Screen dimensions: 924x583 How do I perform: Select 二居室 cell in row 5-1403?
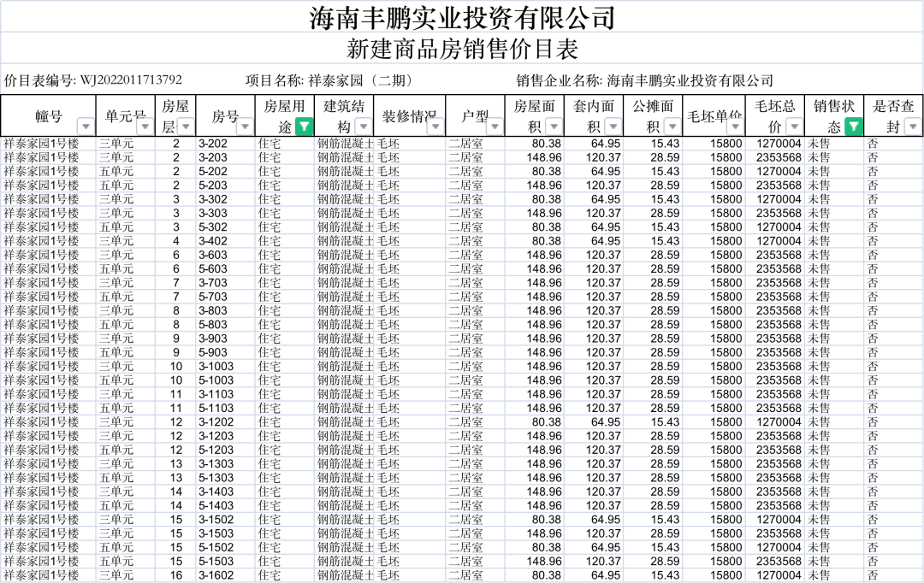point(475,506)
